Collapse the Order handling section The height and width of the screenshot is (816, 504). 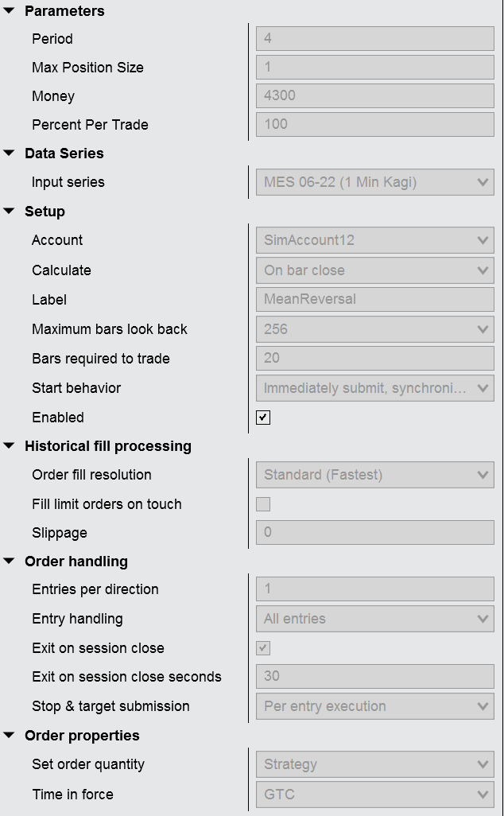pyautogui.click(x=10, y=561)
